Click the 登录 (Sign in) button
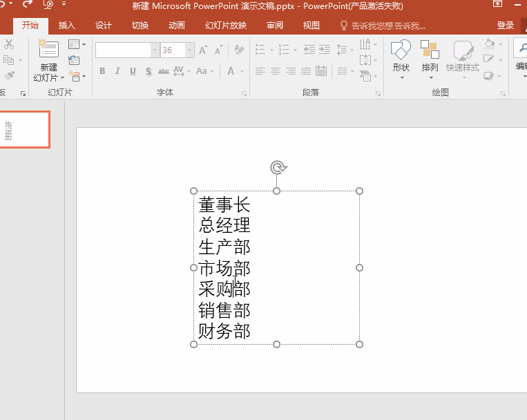Screen dimensions: 527x420 click(505, 26)
